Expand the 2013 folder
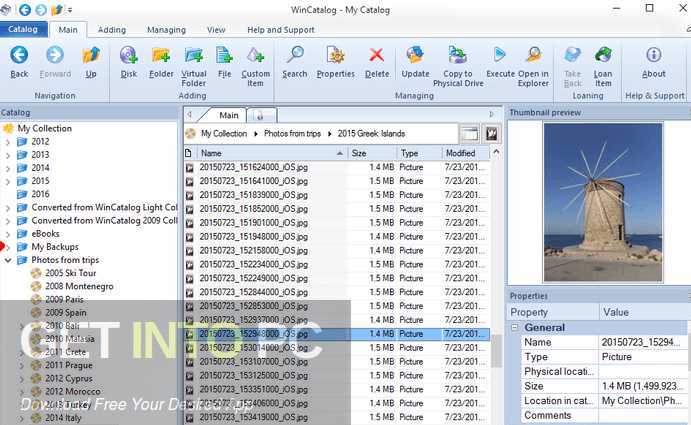The height and width of the screenshot is (425, 691). click(8, 155)
